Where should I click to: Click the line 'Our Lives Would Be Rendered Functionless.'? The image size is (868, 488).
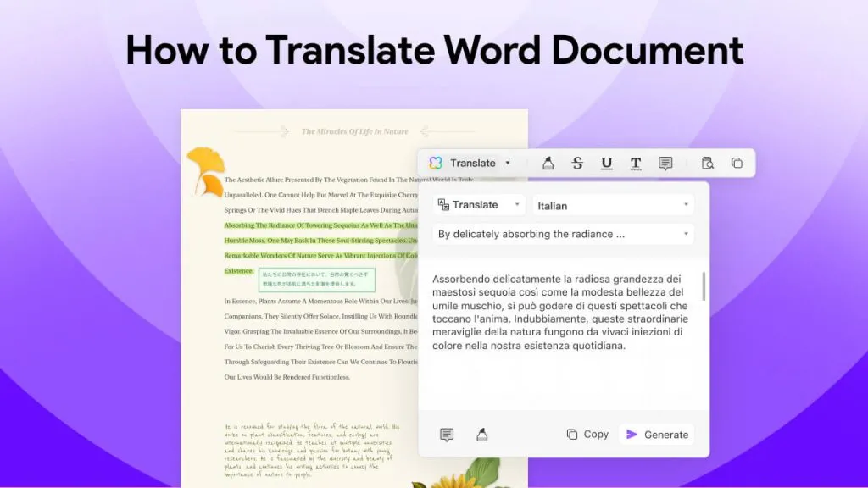287,377
